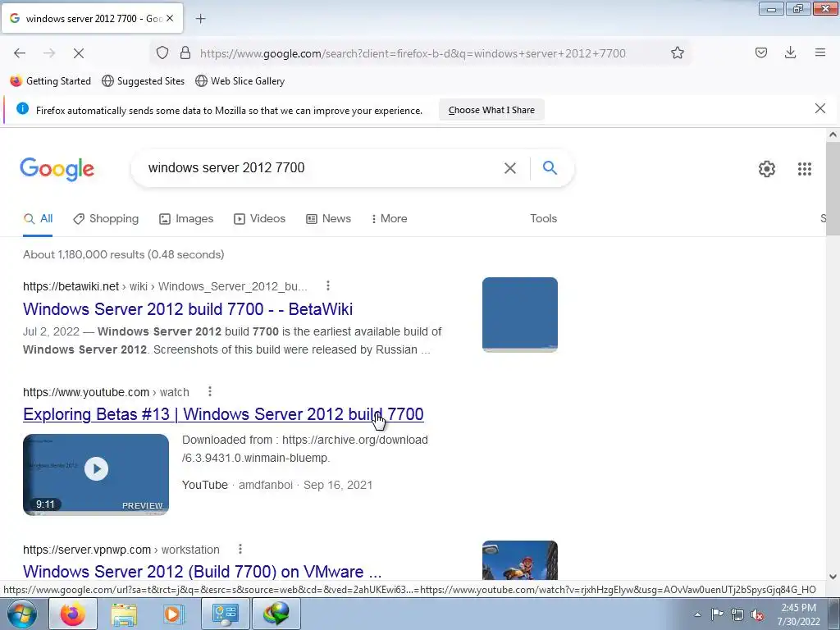This screenshot has width=840, height=630.
Task: Open options for the YouTube result
Action: 210,391
